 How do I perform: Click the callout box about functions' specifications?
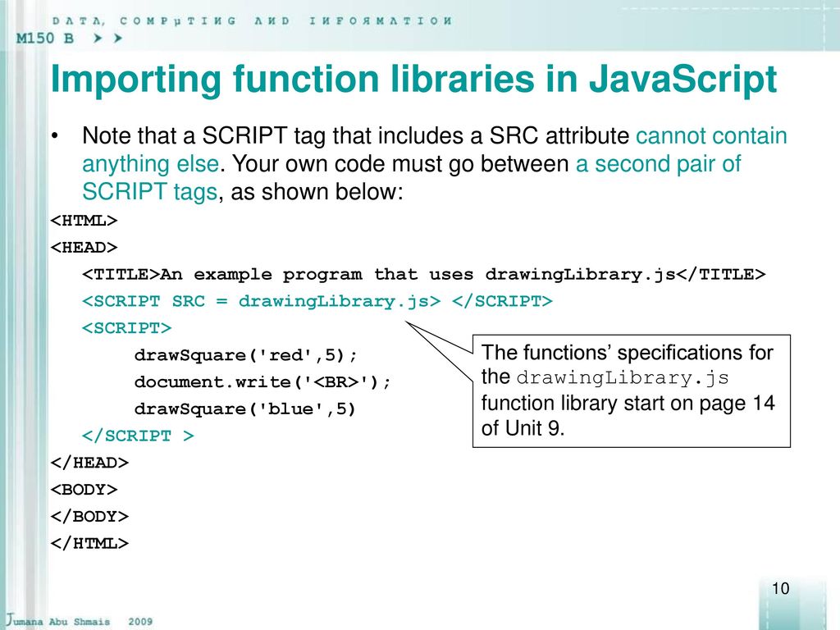coord(632,391)
